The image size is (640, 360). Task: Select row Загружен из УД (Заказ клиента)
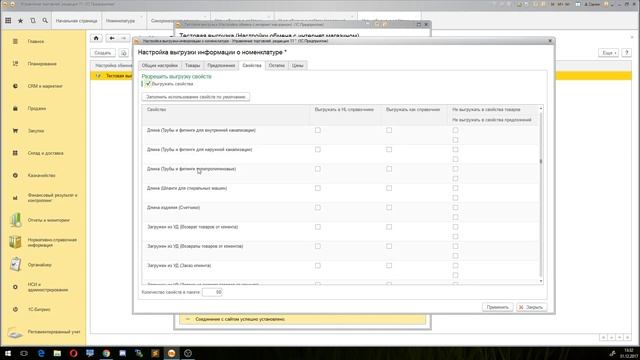[x=340, y=270]
